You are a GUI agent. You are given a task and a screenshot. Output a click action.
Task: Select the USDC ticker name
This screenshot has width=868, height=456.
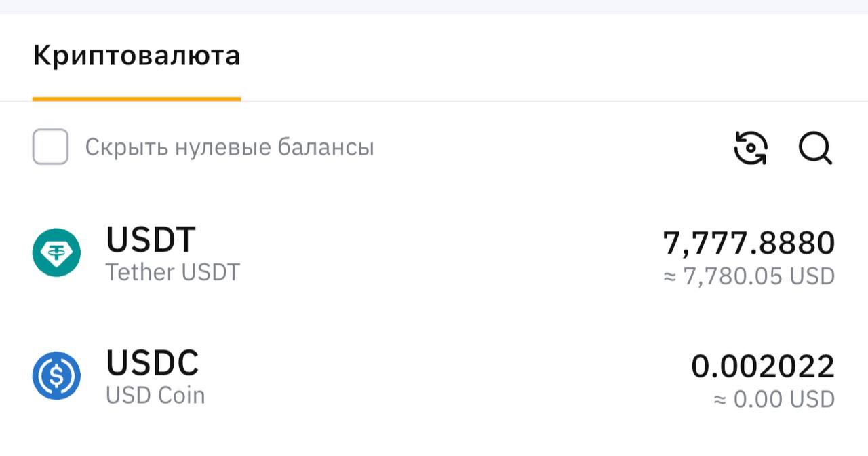152,362
